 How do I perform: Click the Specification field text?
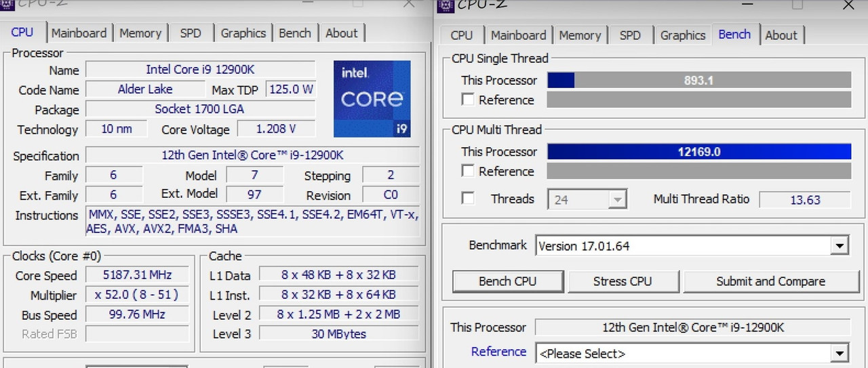[x=252, y=155]
